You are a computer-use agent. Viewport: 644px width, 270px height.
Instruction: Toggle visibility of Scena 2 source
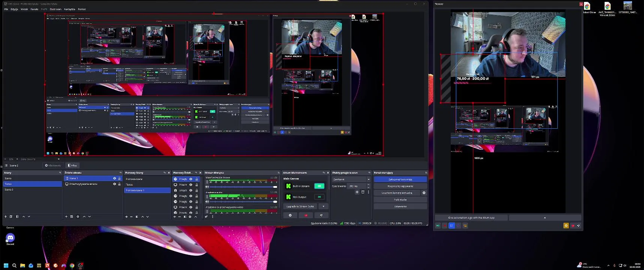[x=114, y=178]
